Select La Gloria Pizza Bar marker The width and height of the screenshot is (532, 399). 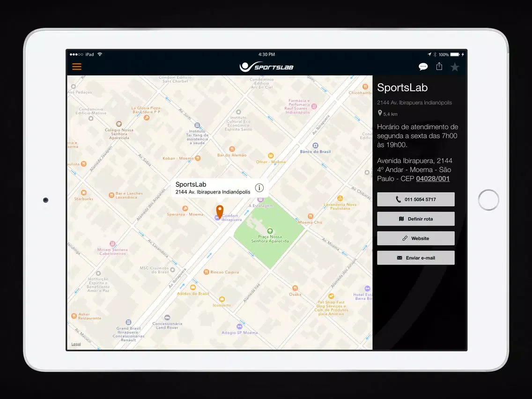click(x=146, y=118)
